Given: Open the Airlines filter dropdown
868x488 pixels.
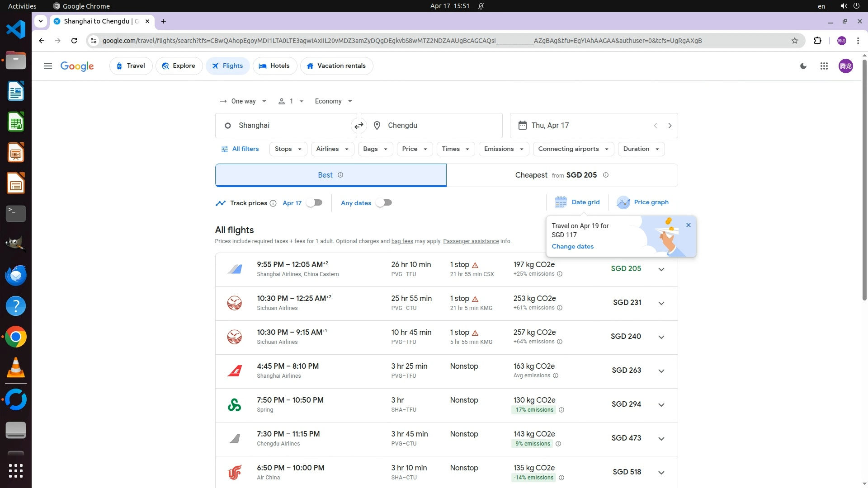Looking at the screenshot, I should click(332, 149).
